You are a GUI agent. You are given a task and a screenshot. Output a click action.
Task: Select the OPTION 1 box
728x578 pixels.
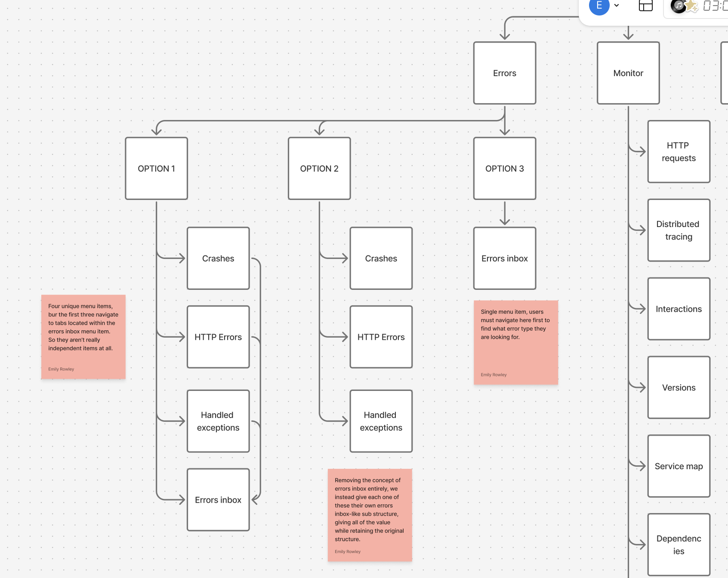[x=157, y=169]
